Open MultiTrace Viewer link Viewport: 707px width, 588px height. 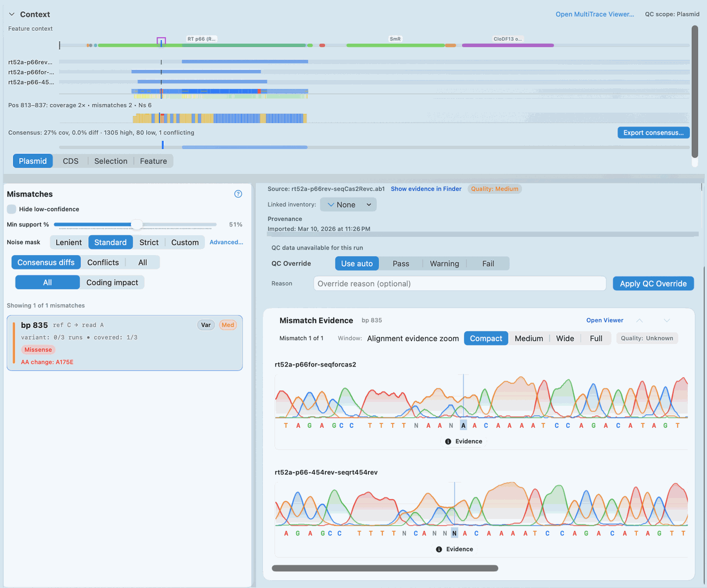595,14
